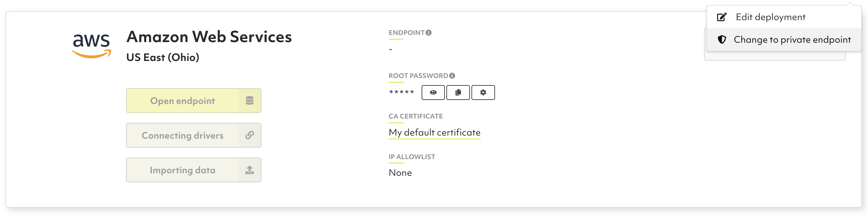Click the IP allowlist value None
The height and width of the screenshot is (216, 868).
point(400,173)
